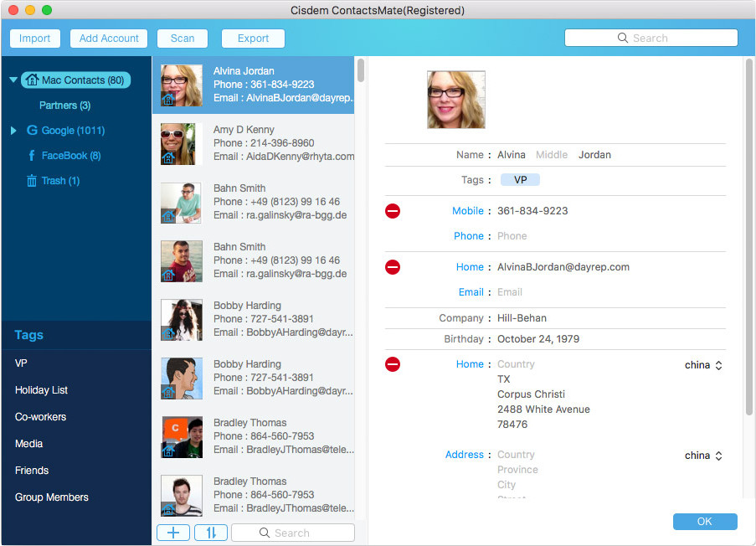Click the Google G icon in sidebar

click(32, 131)
